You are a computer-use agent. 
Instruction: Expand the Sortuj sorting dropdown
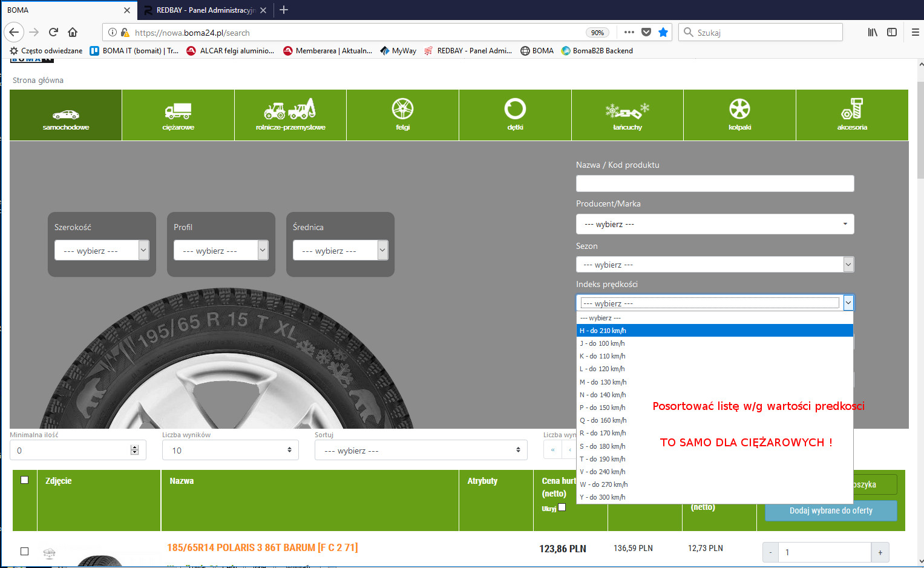point(421,450)
